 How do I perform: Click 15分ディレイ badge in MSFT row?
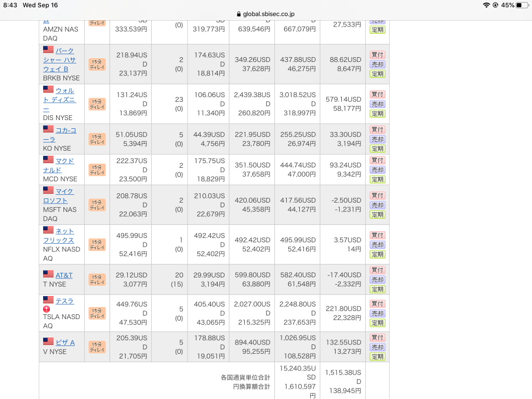(x=97, y=205)
